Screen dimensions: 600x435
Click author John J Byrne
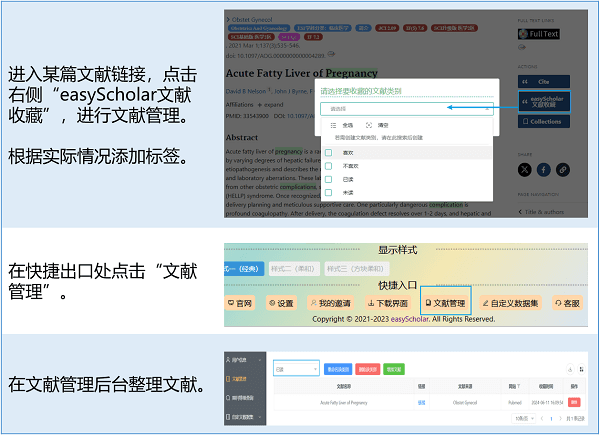click(x=291, y=91)
